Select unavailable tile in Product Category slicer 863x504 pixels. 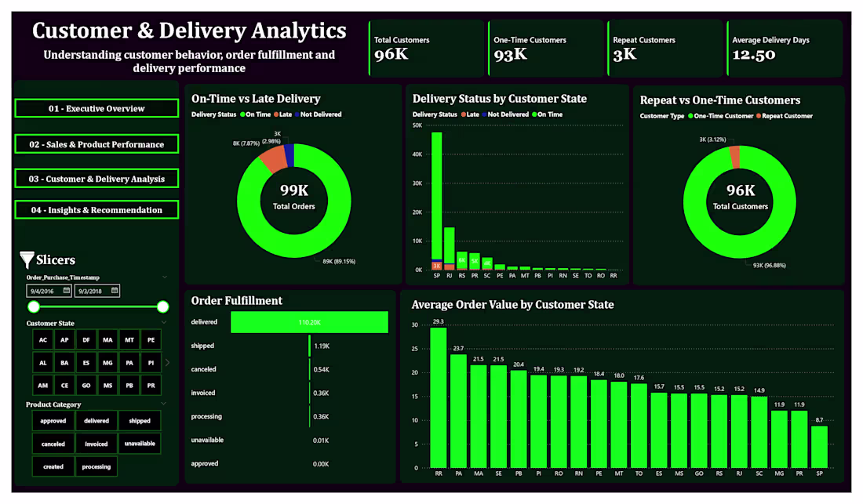click(x=140, y=444)
